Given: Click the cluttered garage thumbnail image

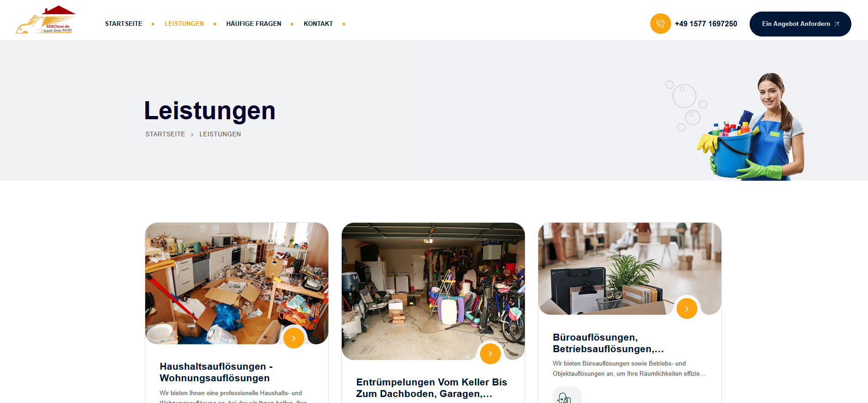Looking at the screenshot, I should [x=433, y=291].
